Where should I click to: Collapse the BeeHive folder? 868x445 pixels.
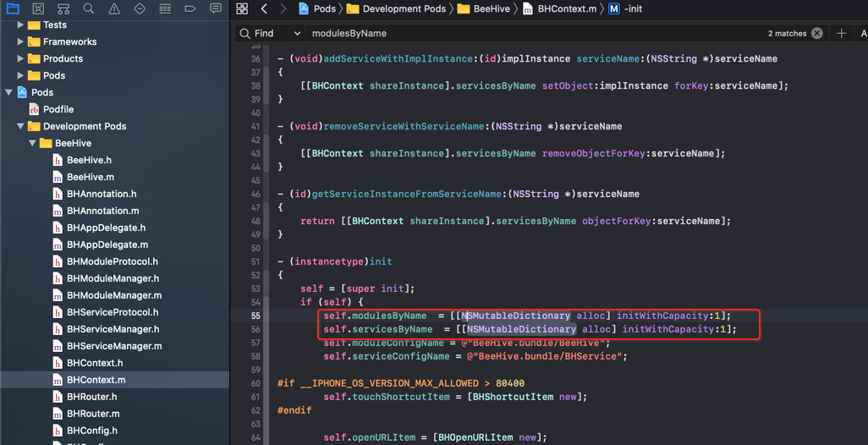pyautogui.click(x=32, y=143)
